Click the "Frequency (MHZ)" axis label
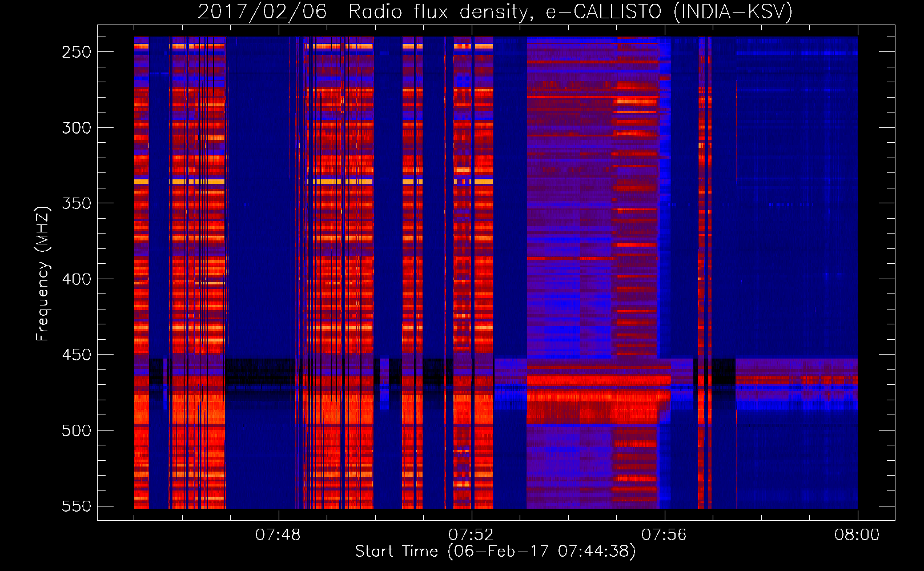924x571 pixels. coord(42,274)
